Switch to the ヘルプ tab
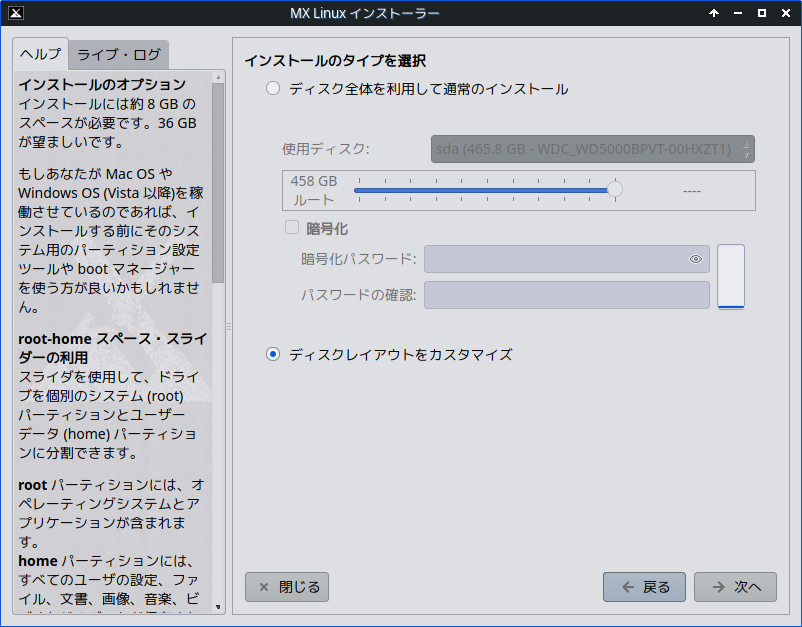The height and width of the screenshot is (627, 802). coord(41,54)
